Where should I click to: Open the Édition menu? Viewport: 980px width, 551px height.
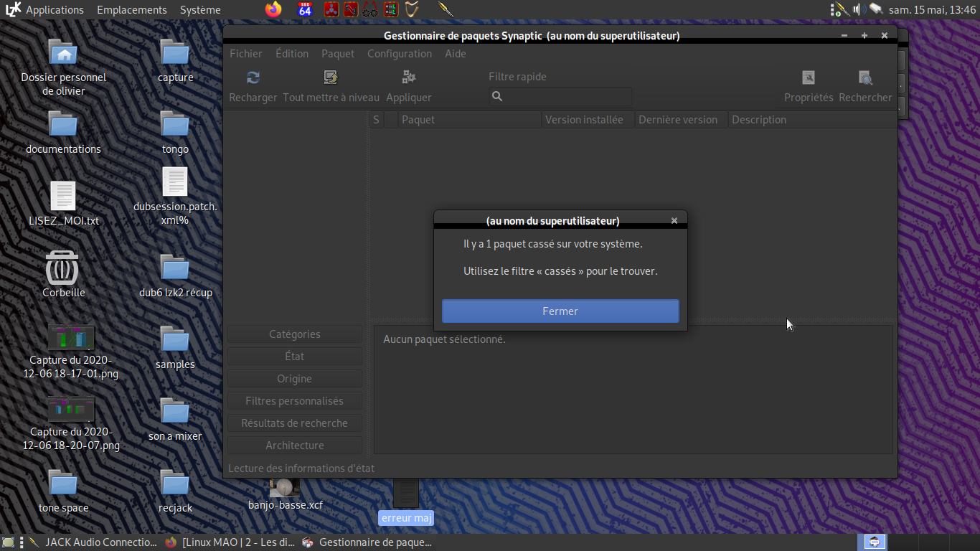[292, 54]
